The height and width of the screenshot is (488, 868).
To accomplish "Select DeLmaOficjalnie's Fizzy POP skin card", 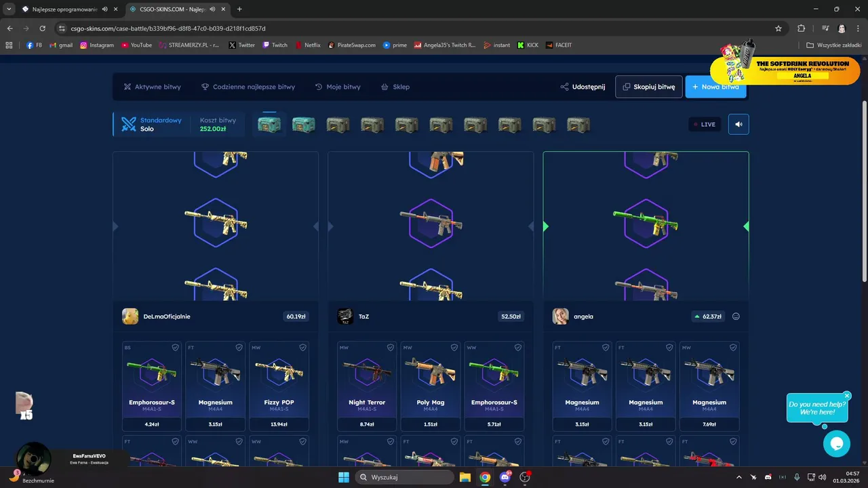I will coord(279,386).
